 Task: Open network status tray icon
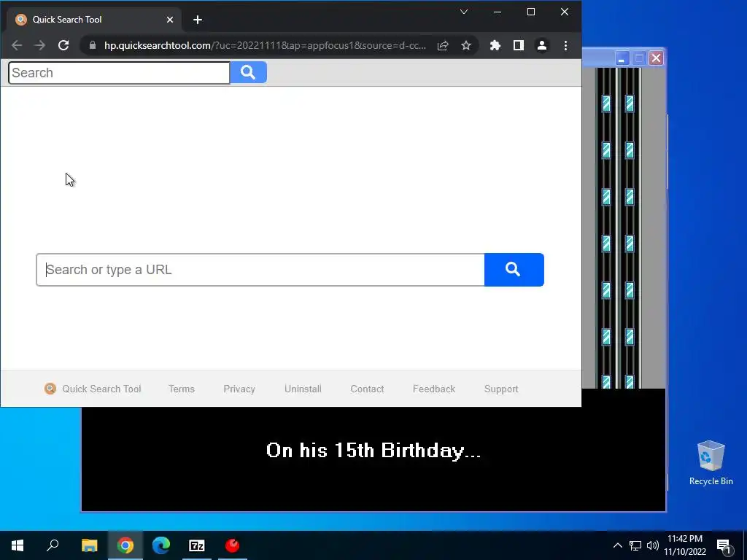tap(635, 545)
